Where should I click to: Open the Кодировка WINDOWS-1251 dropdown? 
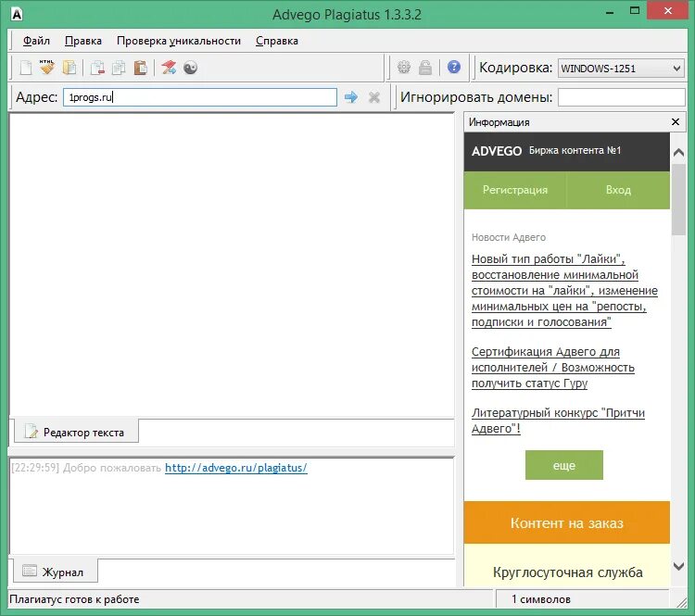coord(621,69)
